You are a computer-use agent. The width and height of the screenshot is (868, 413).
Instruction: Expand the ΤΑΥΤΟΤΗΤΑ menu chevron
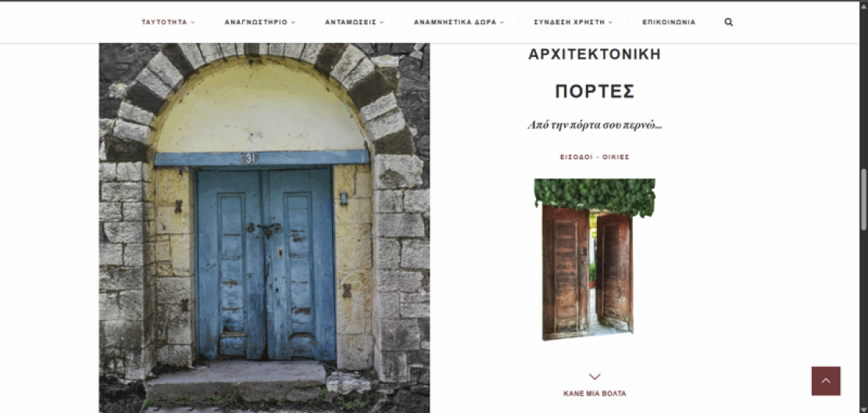[x=193, y=23]
